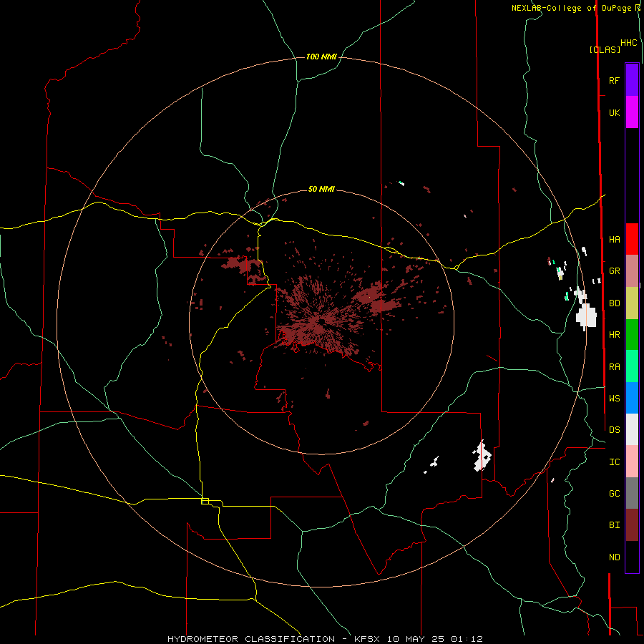The height and width of the screenshot is (644, 644).
Task: Click the 'DS' legend label
Action: coord(614,429)
